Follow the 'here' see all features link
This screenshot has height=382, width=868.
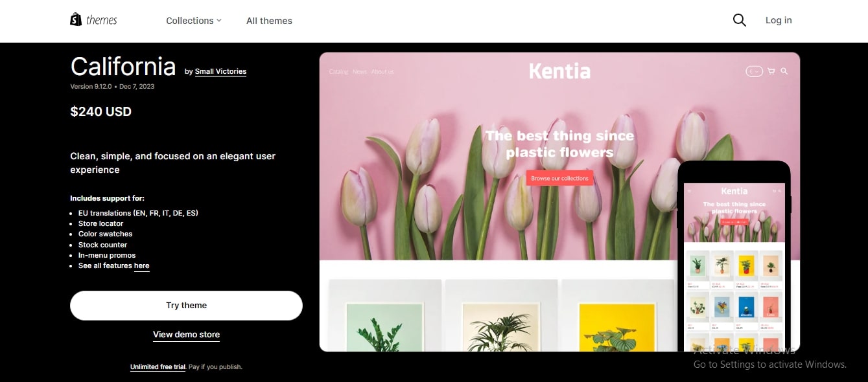141,265
